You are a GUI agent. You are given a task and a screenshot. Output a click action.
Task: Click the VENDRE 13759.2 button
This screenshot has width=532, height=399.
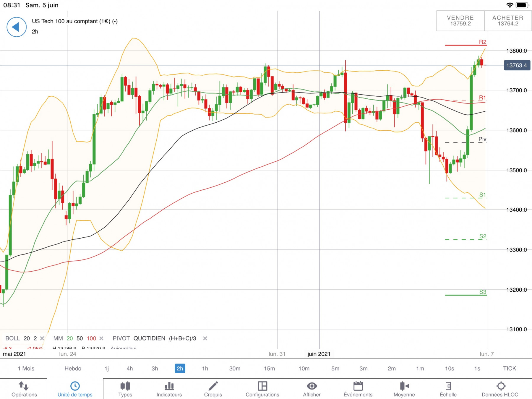tap(460, 21)
